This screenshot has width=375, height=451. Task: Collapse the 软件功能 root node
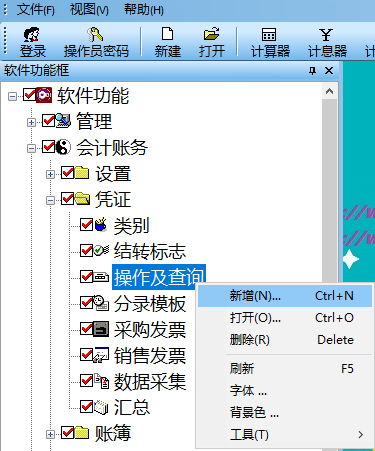point(12,97)
